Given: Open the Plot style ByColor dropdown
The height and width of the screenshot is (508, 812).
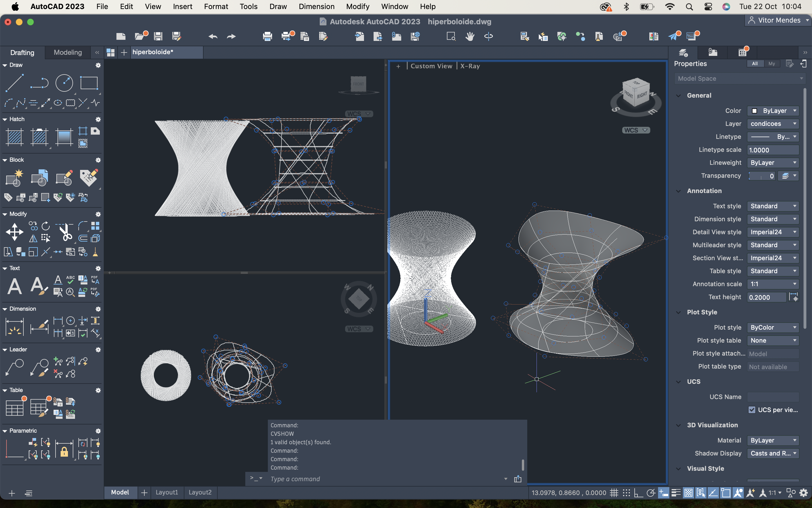Looking at the screenshot, I should 773,327.
